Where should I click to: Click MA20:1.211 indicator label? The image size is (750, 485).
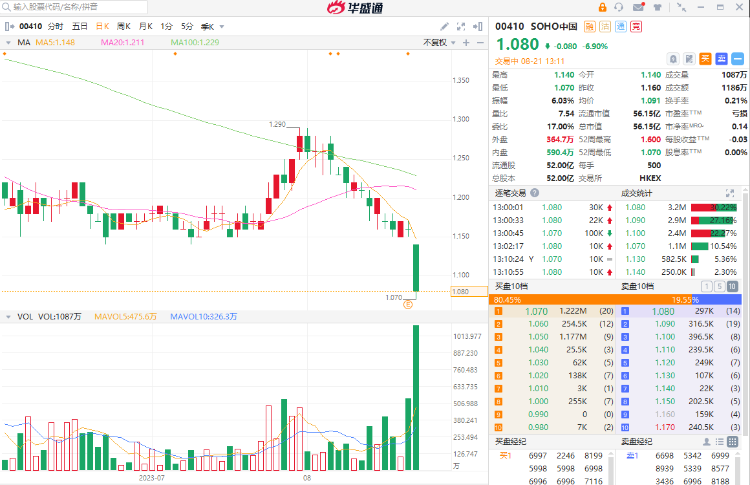coord(122,43)
